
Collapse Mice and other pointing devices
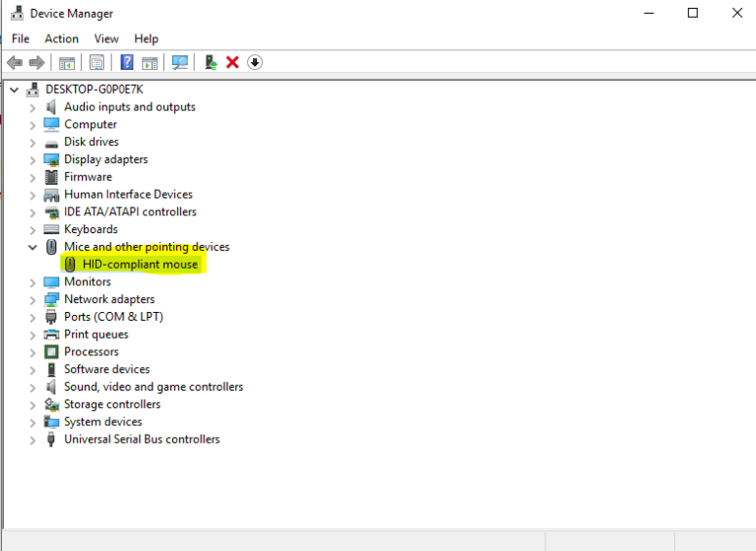tap(32, 247)
